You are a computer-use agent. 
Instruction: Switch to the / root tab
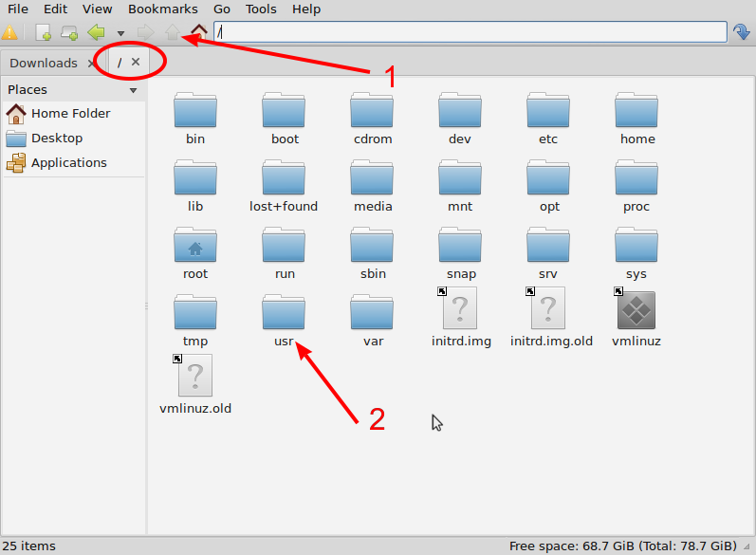[120, 63]
